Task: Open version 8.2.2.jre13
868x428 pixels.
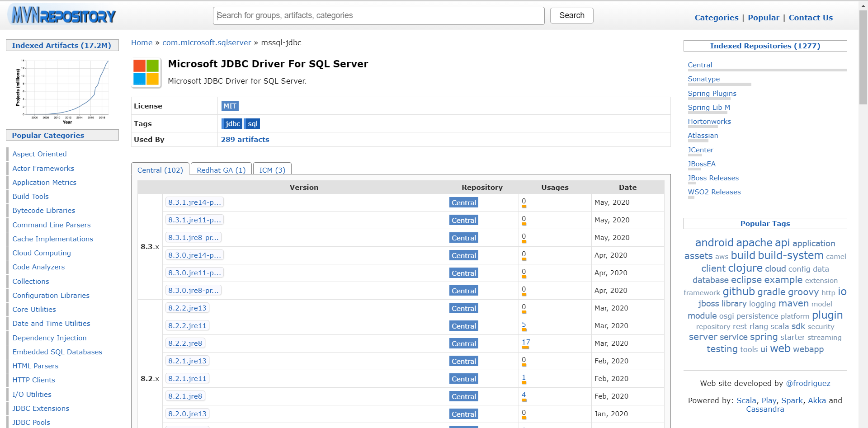Action: point(187,308)
